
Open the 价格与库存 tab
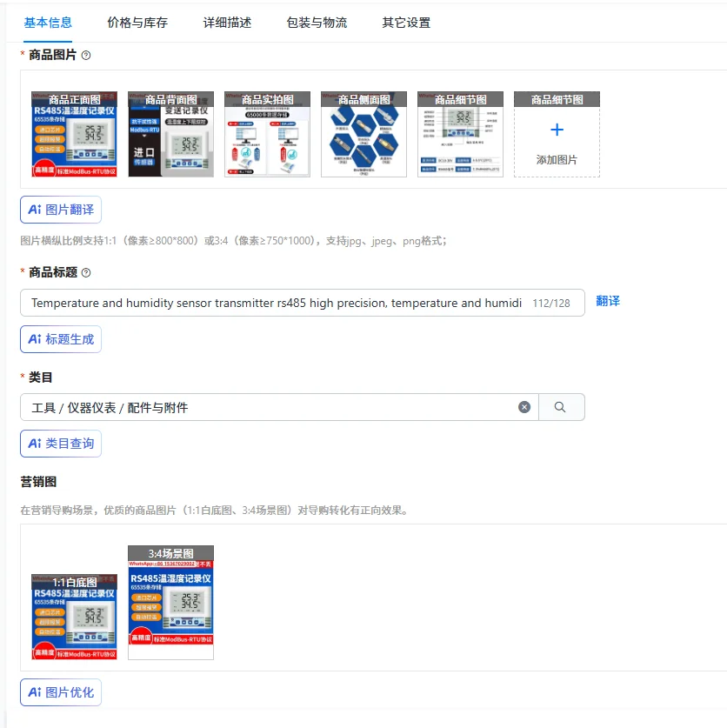[x=137, y=23]
